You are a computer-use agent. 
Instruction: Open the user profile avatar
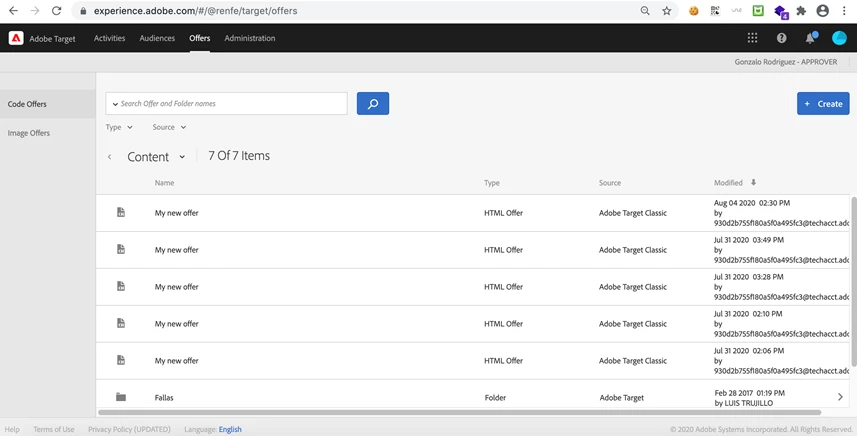point(839,38)
